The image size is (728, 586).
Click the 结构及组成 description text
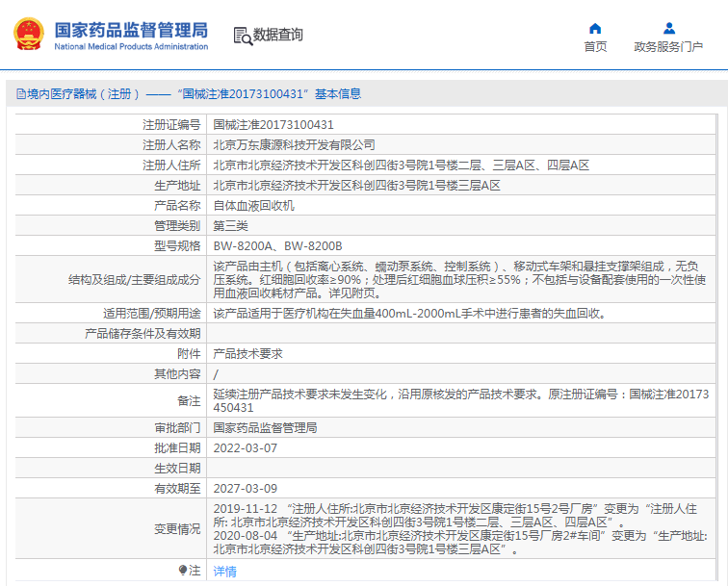point(459,280)
